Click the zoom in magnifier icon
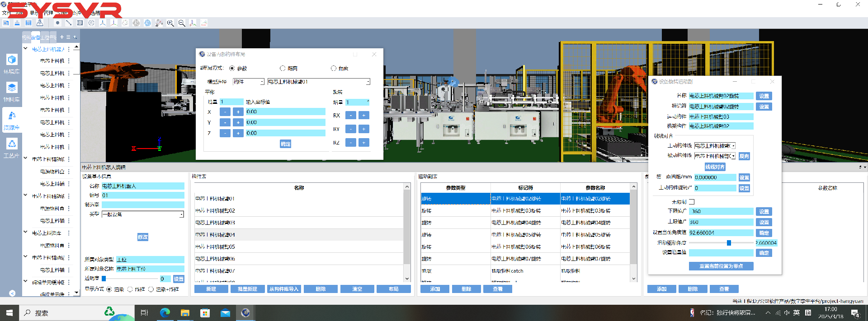Screen dimensions: 868x321 [170, 23]
